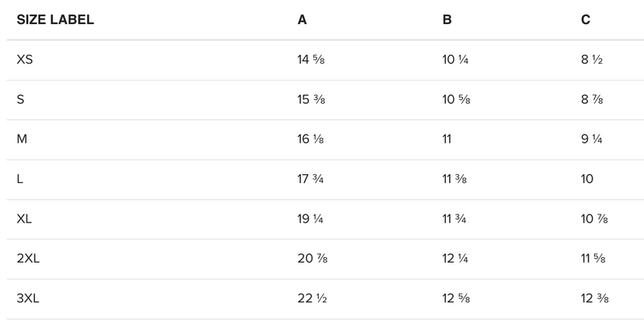Click the 19 ¼ value for XL
Image resolution: width=644 pixels, height=332 pixels.
click(312, 219)
